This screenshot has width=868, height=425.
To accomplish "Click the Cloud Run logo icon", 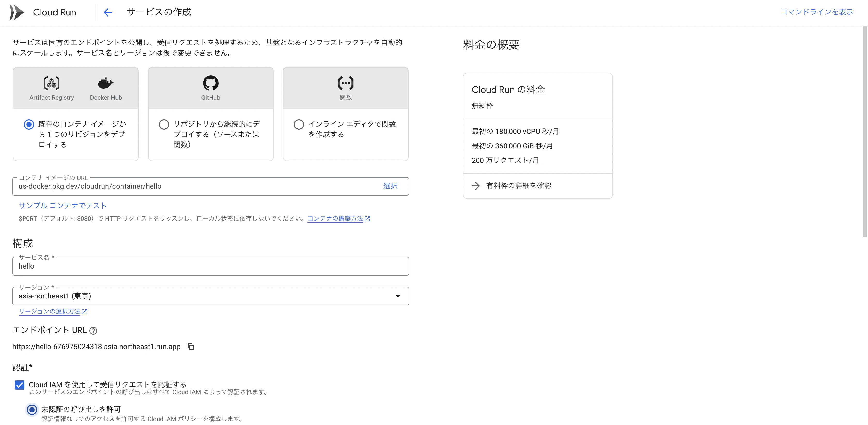I will coord(17,12).
